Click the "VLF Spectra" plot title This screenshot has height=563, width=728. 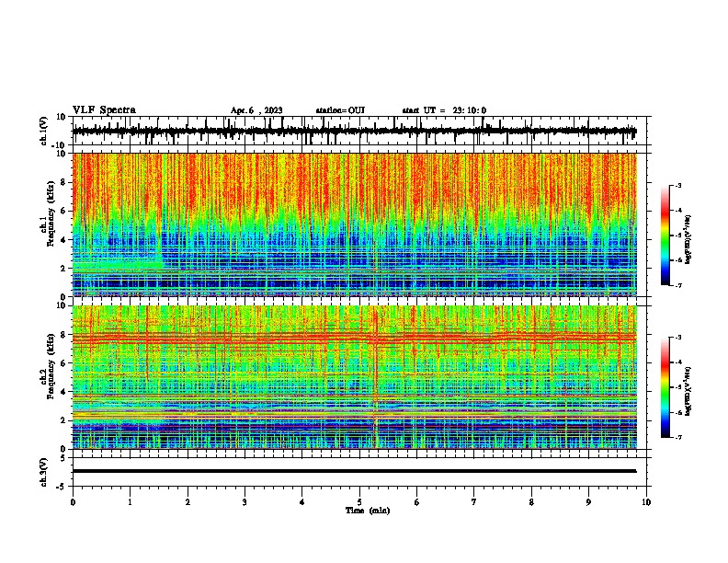coord(104,110)
